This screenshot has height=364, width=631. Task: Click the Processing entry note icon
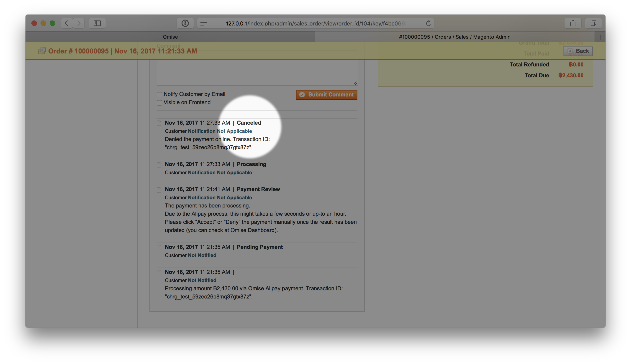[x=159, y=164]
